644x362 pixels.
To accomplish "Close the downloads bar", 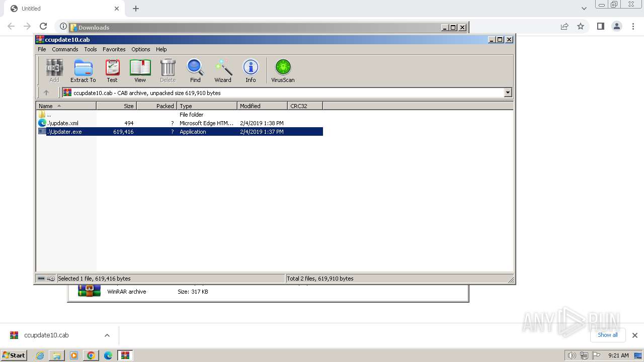I will tap(635, 335).
